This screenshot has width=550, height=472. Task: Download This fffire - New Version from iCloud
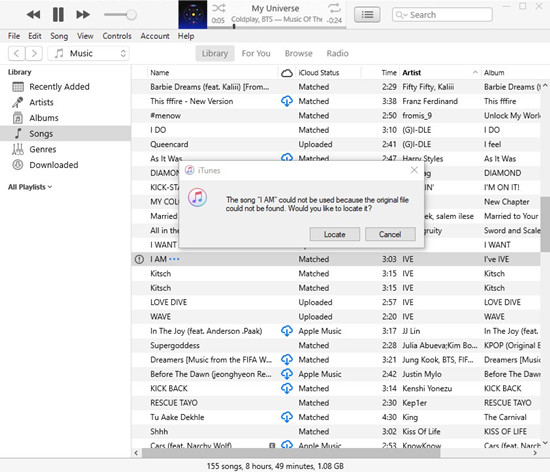287,101
